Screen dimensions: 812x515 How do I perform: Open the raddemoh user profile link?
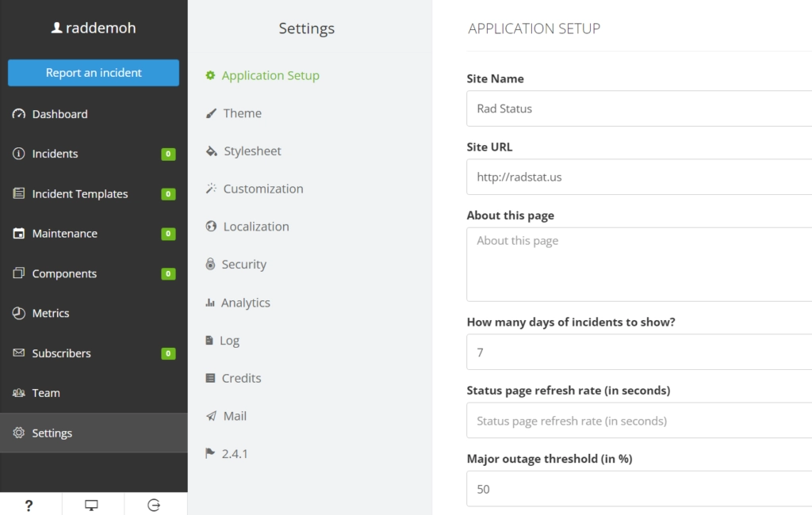tap(94, 28)
